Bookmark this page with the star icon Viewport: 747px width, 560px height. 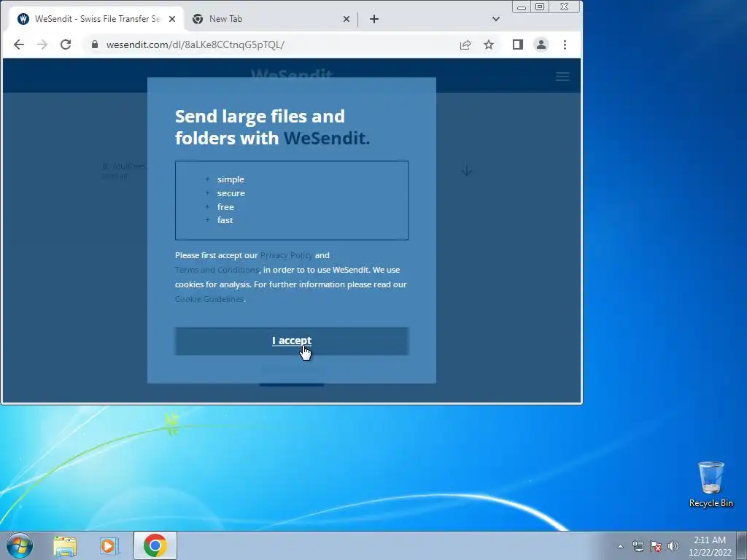489,44
